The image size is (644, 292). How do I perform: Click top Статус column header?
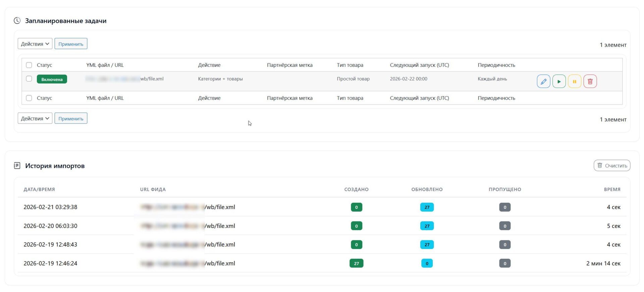pos(44,65)
